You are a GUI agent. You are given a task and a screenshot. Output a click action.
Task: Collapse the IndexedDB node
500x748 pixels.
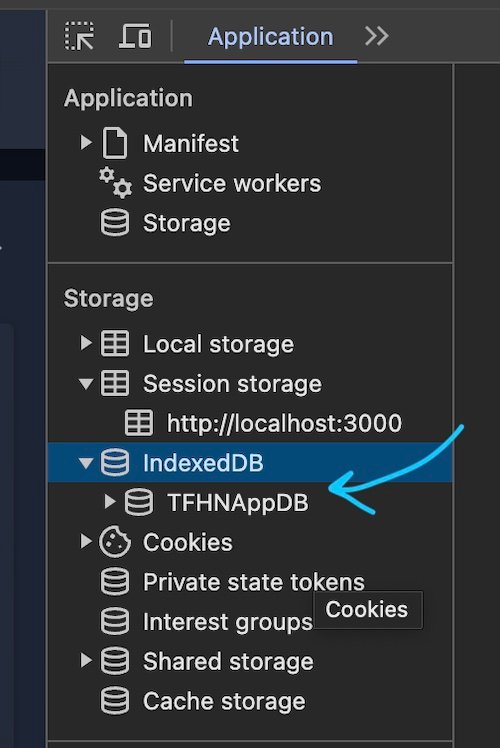pos(86,463)
